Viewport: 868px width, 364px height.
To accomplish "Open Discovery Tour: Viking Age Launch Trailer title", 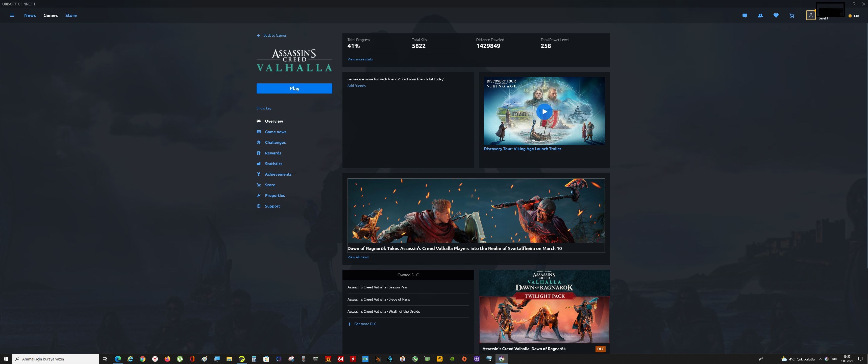I will [522, 149].
